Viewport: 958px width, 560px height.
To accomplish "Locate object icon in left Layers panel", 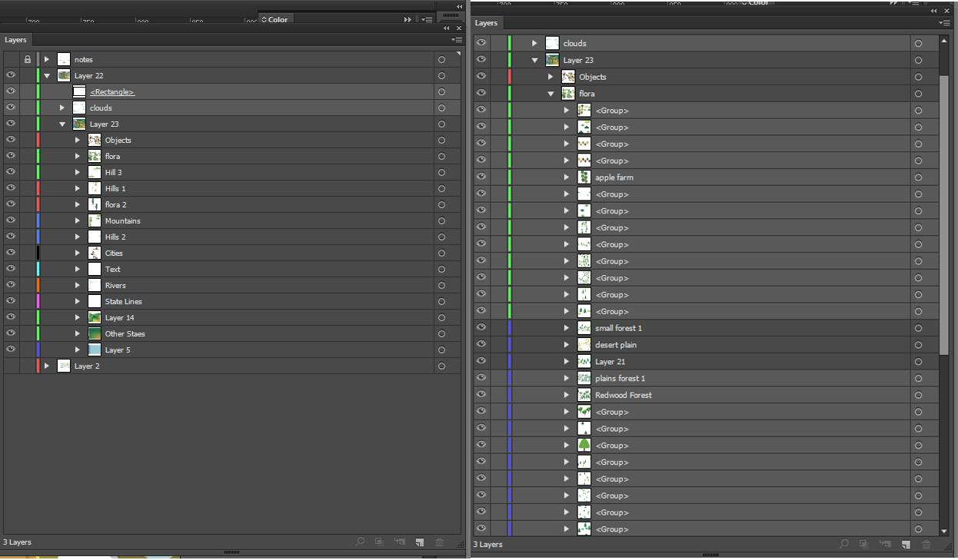I will 360,542.
